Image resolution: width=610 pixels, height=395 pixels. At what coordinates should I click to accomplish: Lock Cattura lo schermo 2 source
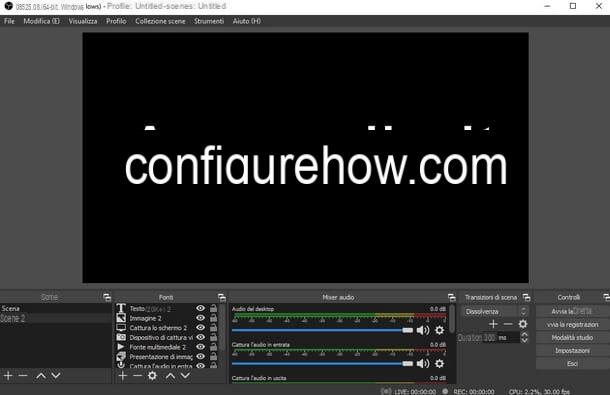[x=214, y=328]
